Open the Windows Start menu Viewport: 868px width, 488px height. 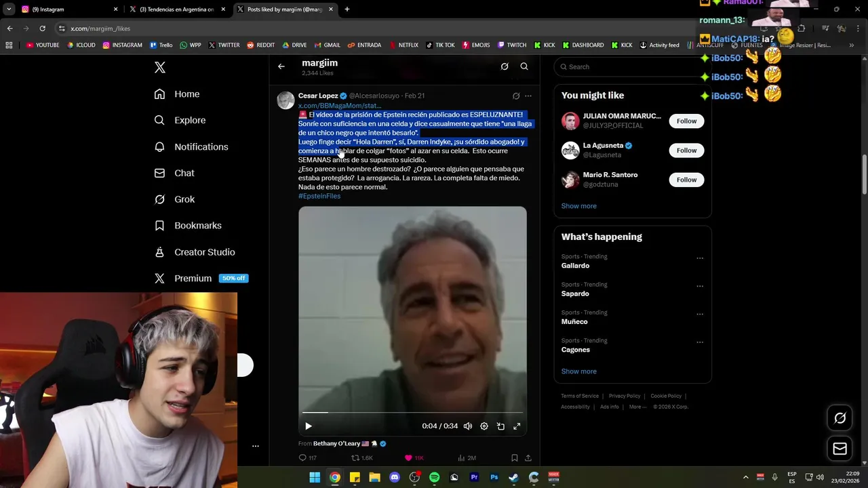pos(315,478)
